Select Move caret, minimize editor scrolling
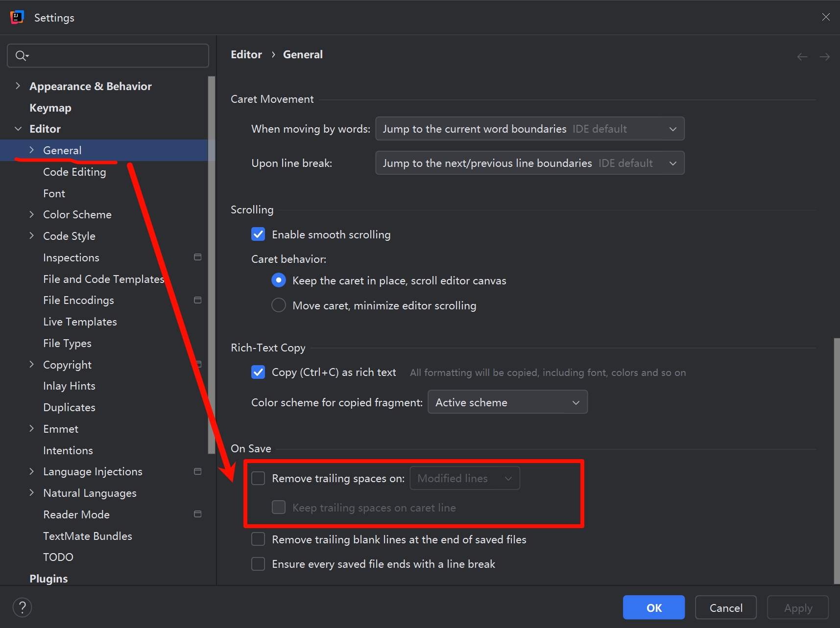 tap(279, 305)
